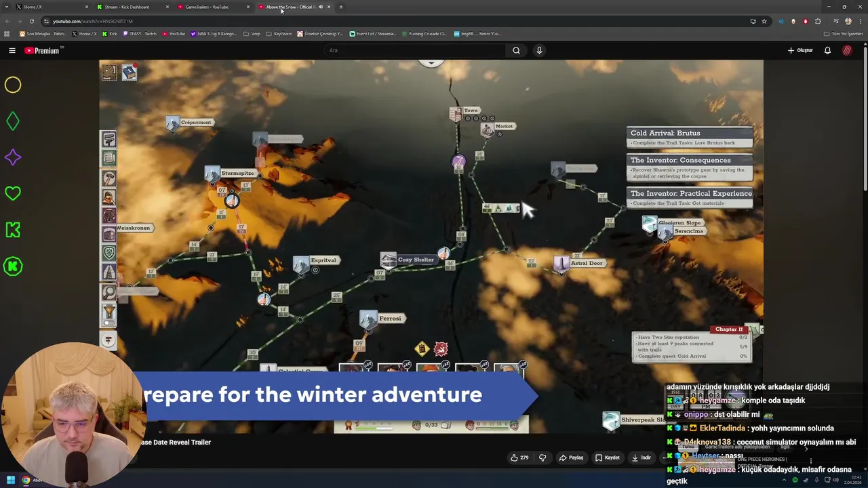868x488 pixels.
Task: Open the tab search dropdown arrow
Action: coord(6,7)
